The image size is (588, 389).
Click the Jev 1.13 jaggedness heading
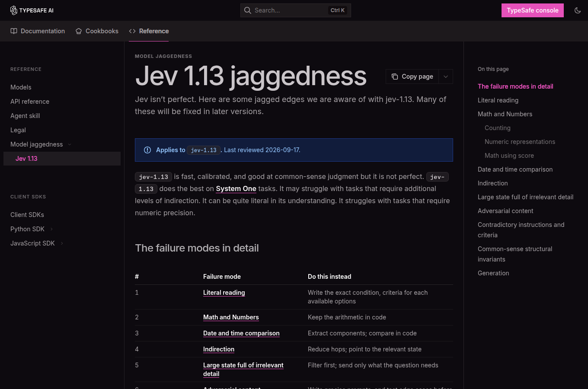pyautogui.click(x=251, y=76)
